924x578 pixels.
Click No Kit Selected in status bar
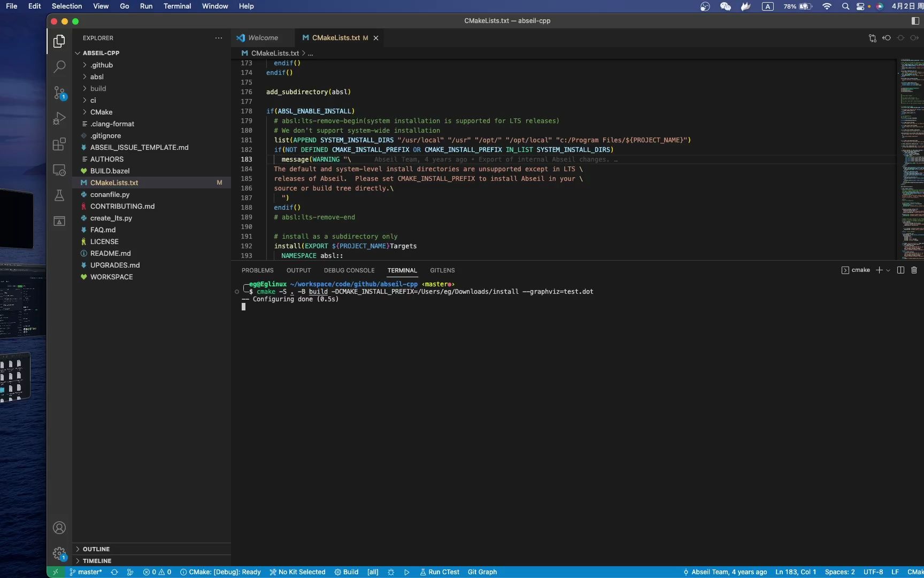tap(297, 572)
